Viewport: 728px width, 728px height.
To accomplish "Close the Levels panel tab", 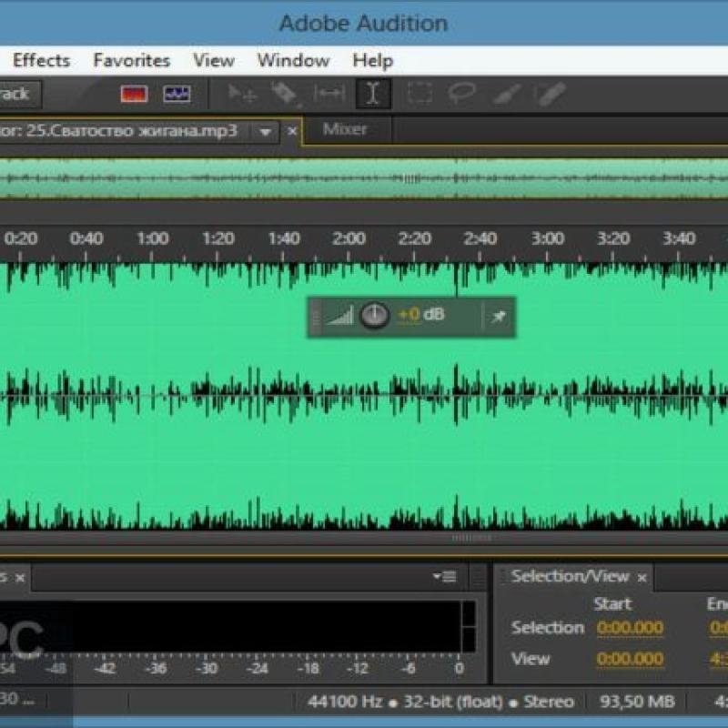I will pyautogui.click(x=19, y=578).
